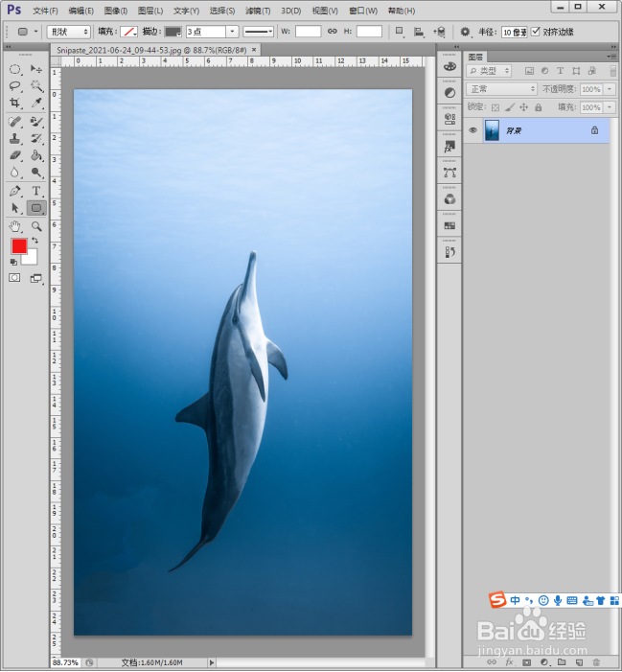Select the Zoom tool
This screenshot has height=672, width=622.
[x=36, y=226]
